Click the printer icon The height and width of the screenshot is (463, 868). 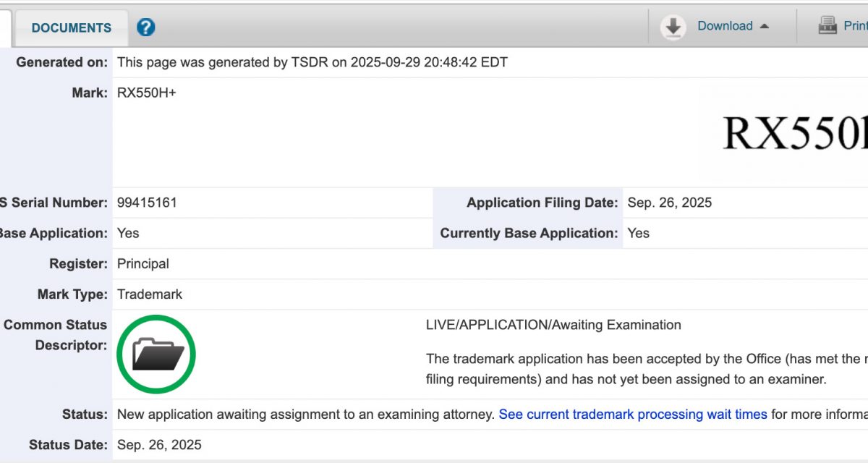(827, 26)
